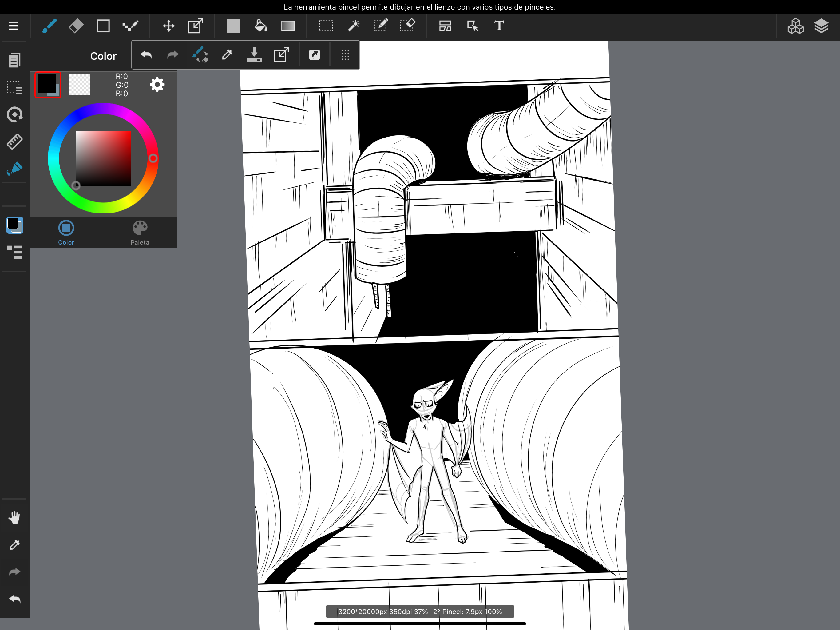Select the Gradient tool
The height and width of the screenshot is (630, 840).
(x=288, y=26)
